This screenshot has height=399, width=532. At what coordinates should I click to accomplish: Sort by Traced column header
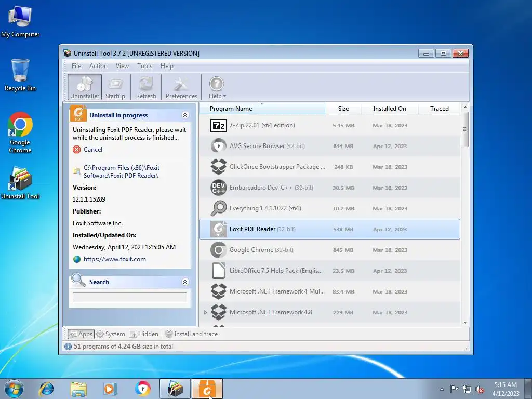440,109
